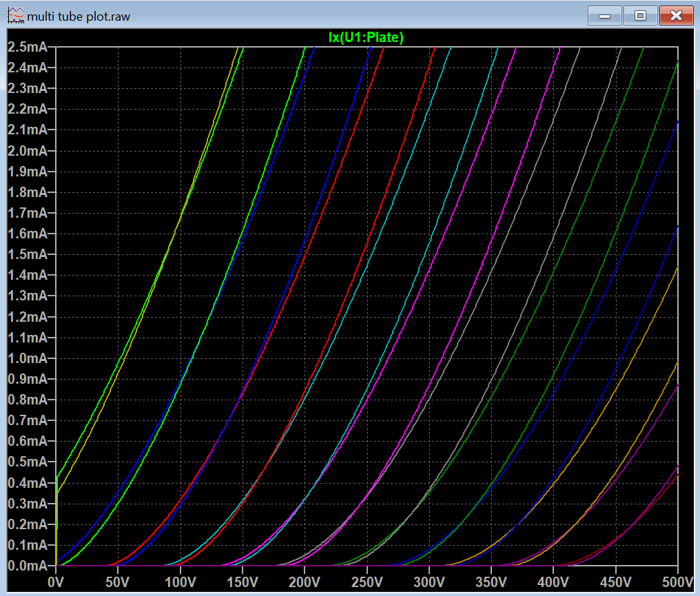This screenshot has height=596, width=700.
Task: Click the 450V horizontal axis label
Action: (x=616, y=582)
